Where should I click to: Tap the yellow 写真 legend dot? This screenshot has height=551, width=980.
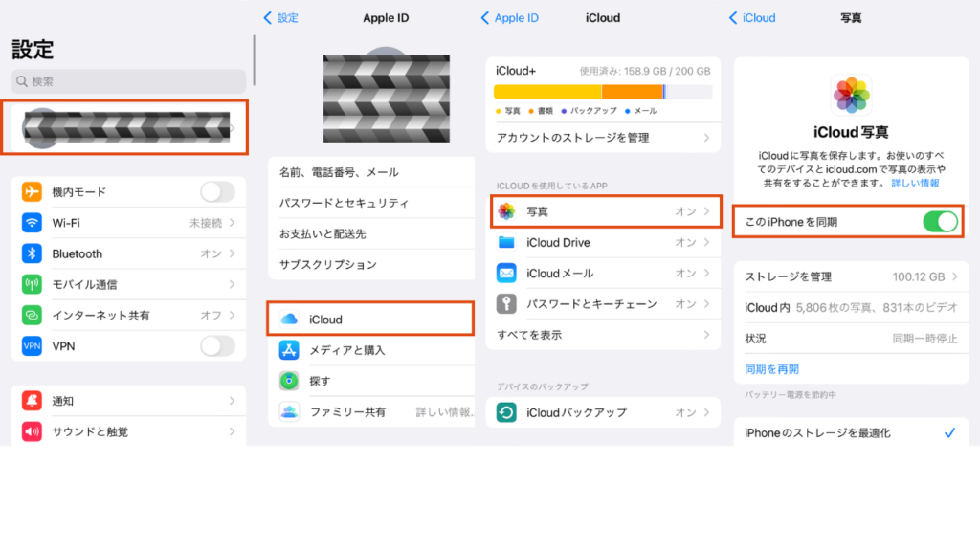[x=498, y=111]
